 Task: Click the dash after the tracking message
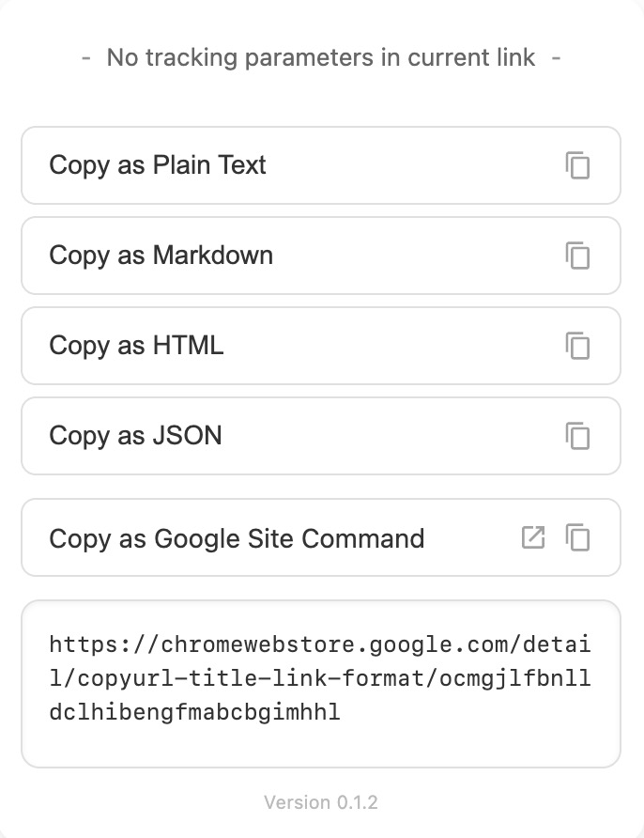[x=556, y=57]
